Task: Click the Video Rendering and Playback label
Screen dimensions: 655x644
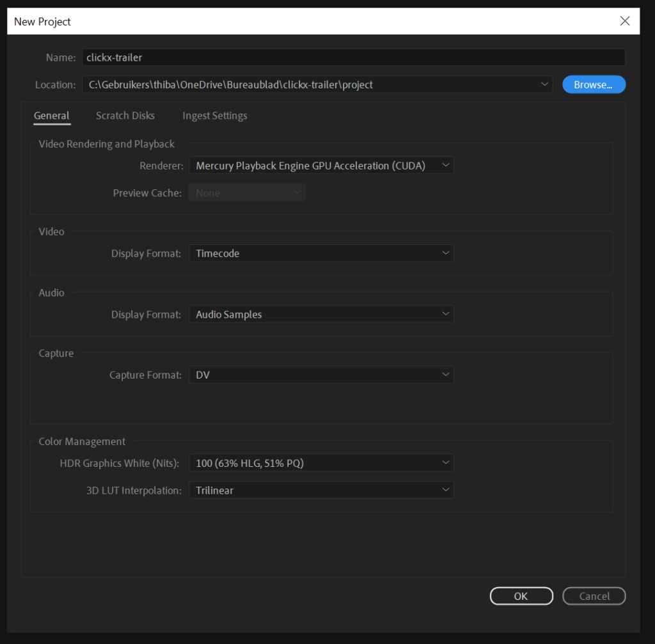Action: pos(107,144)
